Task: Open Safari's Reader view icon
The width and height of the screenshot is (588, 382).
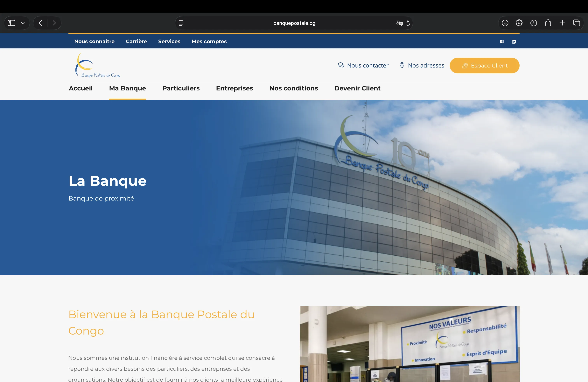Action: coord(181,23)
